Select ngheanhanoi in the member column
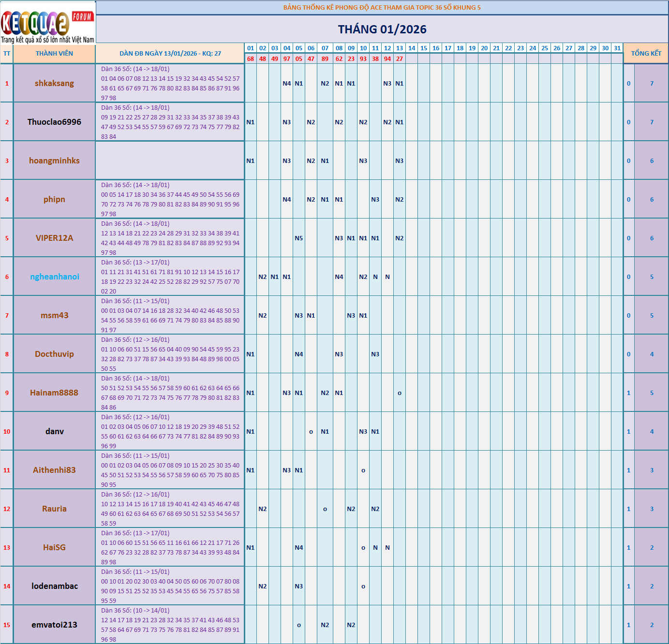669x644 pixels. tap(54, 276)
